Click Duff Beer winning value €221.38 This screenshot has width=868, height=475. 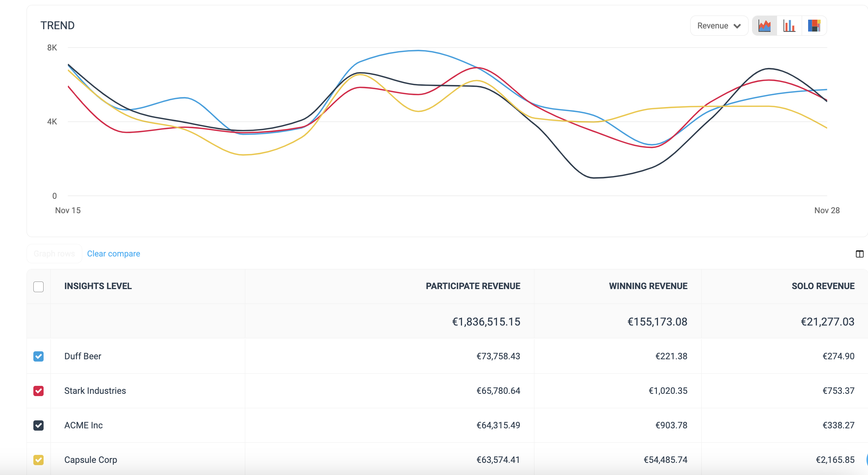click(x=671, y=356)
